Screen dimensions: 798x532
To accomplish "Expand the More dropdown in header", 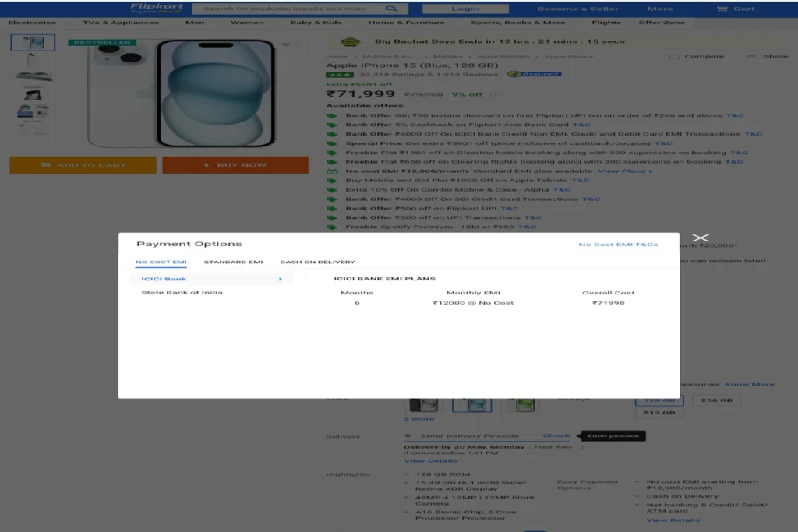I will coord(665,9).
